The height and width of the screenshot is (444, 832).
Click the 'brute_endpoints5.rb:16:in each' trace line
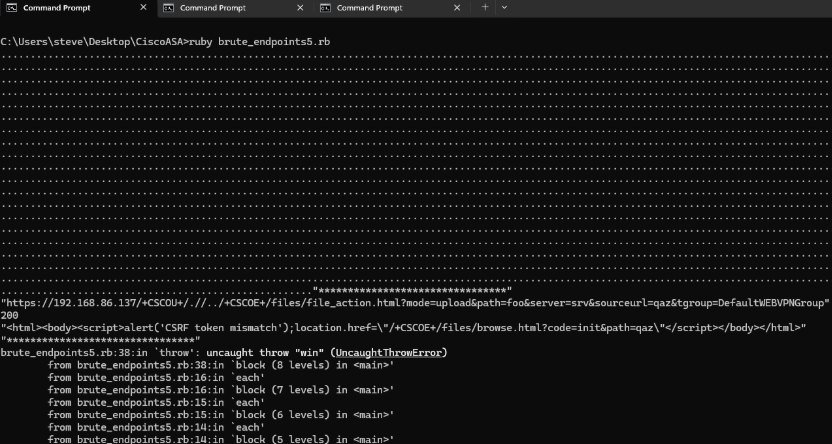tap(157, 378)
